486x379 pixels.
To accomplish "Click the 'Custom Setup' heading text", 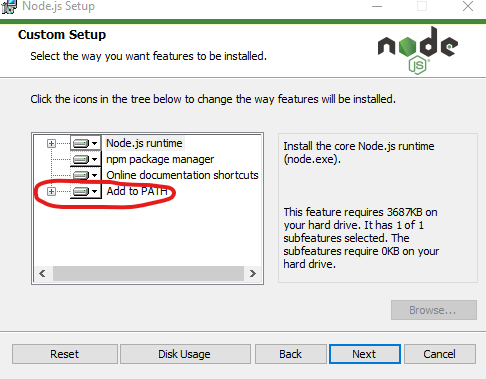I will 62,35.
